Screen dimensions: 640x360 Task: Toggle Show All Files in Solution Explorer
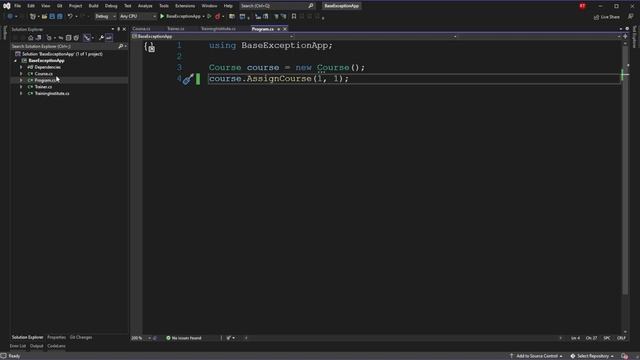[76, 38]
